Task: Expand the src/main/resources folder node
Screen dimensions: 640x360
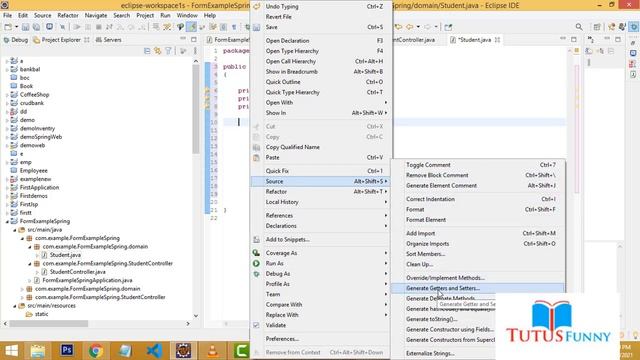Action: tap(15, 306)
